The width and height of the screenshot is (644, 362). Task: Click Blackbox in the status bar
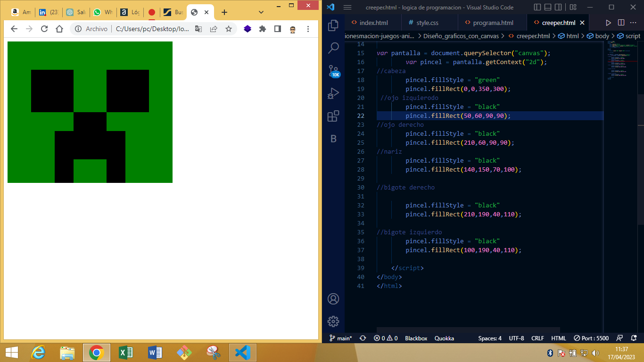coord(416,338)
